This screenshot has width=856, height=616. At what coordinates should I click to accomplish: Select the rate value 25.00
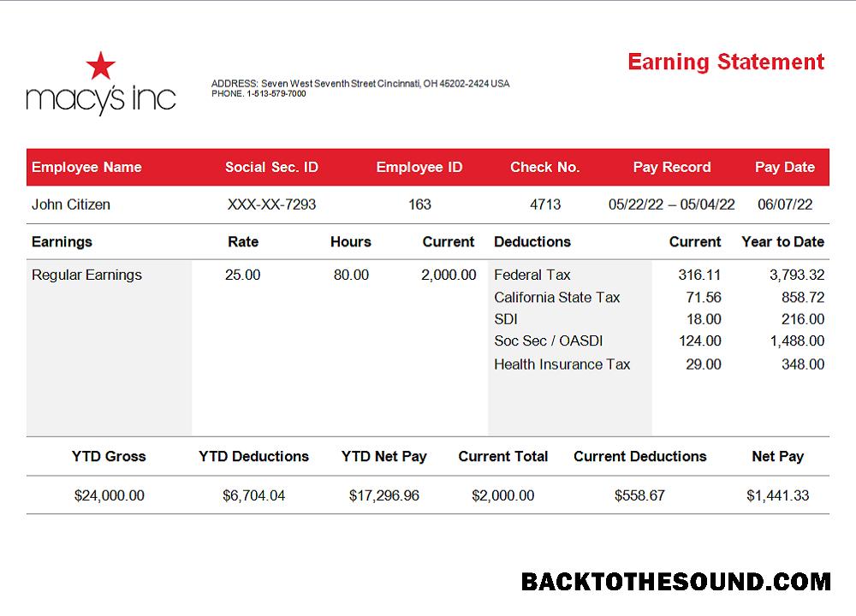242,275
